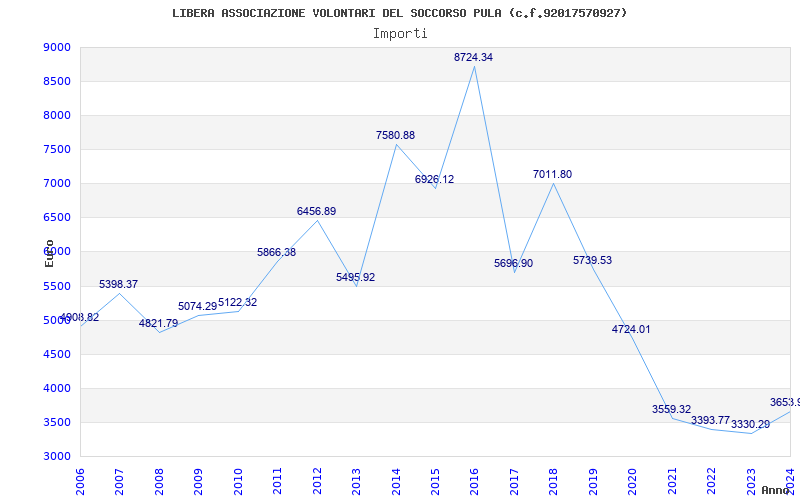Image resolution: width=800 pixels, height=500 pixels.
Task: Click the 6500 y-axis tick label
Action: [x=57, y=218]
